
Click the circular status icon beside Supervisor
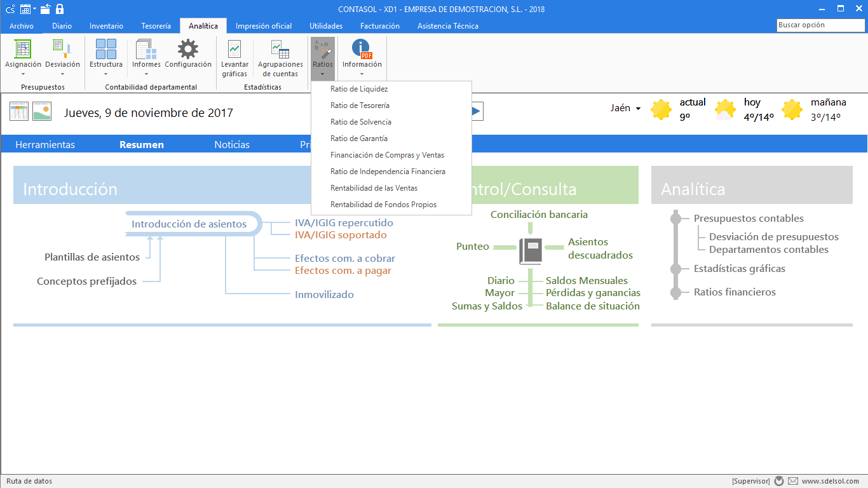tap(779, 481)
